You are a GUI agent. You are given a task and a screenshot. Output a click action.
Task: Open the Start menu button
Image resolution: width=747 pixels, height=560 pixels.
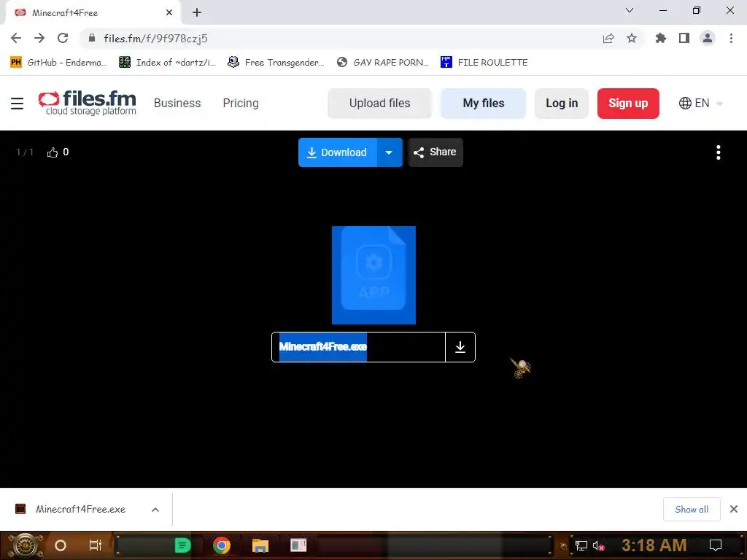25,545
